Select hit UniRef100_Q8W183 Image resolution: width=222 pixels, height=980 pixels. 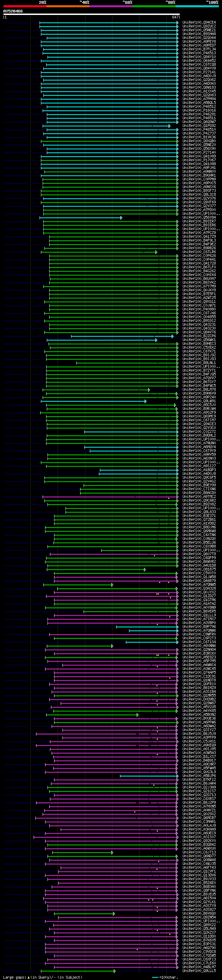199,88
